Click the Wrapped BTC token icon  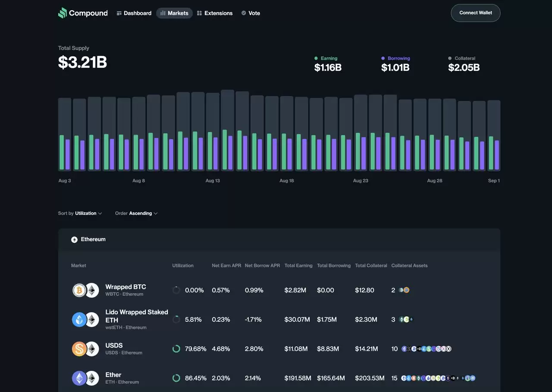click(x=79, y=290)
